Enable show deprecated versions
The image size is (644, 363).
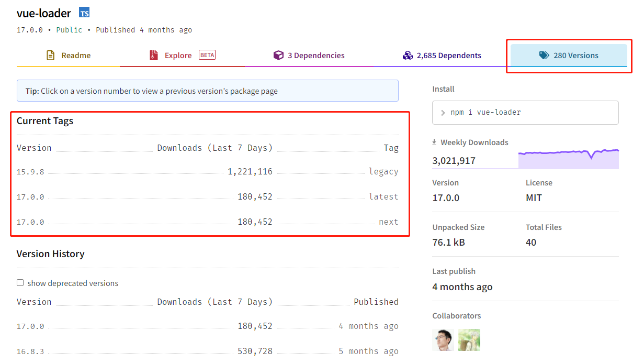tap(20, 283)
